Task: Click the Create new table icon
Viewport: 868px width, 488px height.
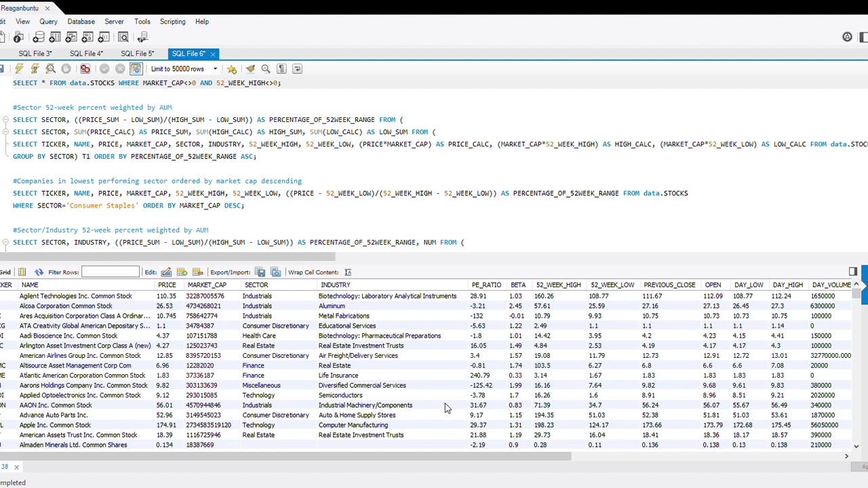Action: 55,37
